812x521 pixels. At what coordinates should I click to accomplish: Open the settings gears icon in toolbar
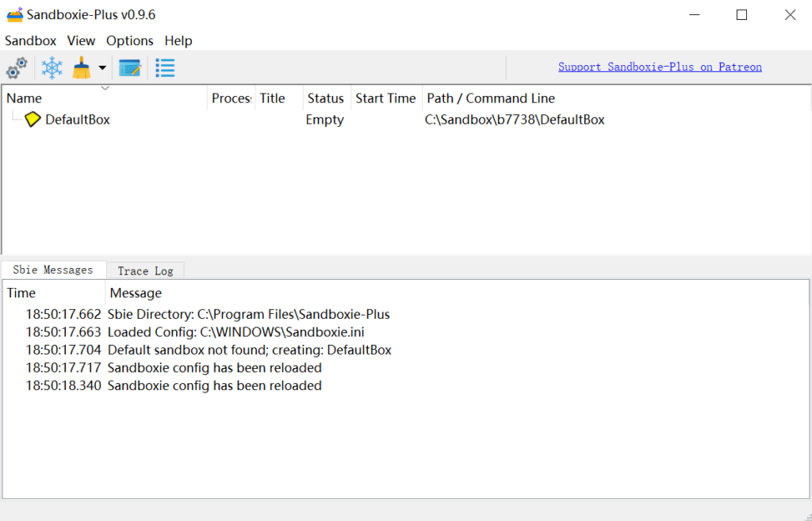[x=17, y=68]
